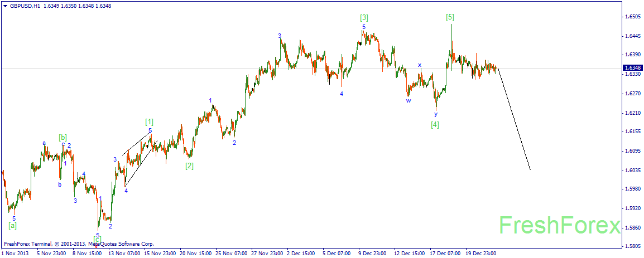Click the blue y label above [4]
The width and height of the screenshot is (644, 258).
pos(436,114)
